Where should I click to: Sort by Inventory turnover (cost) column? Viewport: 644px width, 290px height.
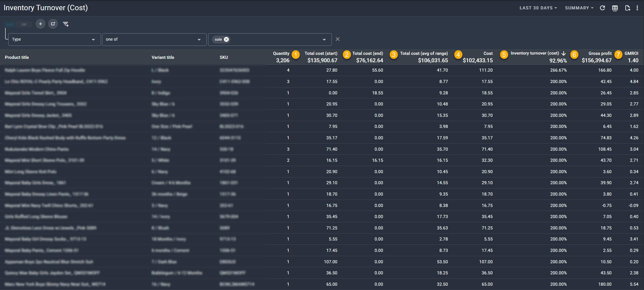535,53
